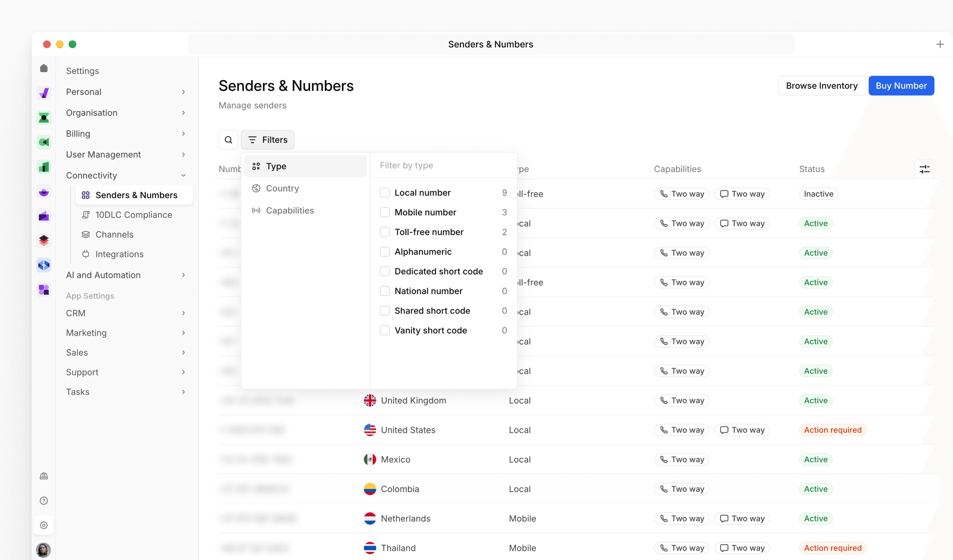Click the Browse Inventory button

[821, 86]
